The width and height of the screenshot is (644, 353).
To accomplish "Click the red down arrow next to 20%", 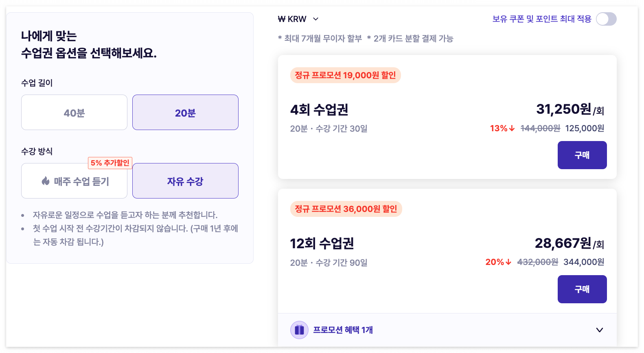I will coord(508,262).
